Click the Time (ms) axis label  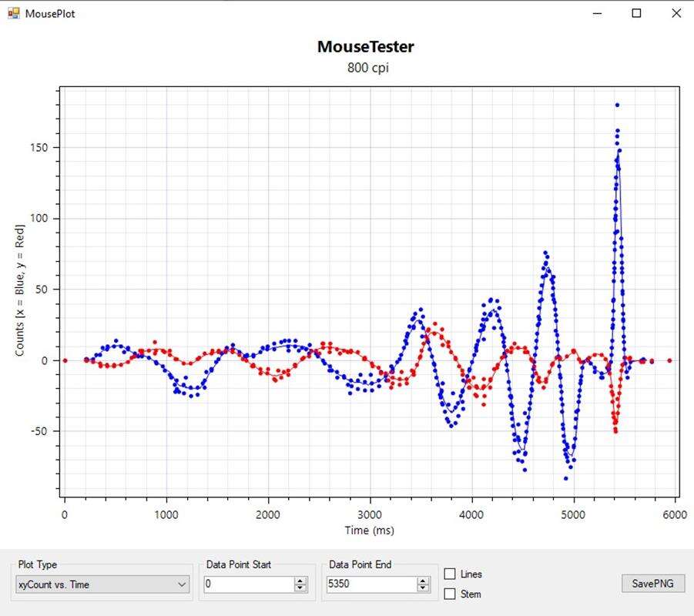368,530
